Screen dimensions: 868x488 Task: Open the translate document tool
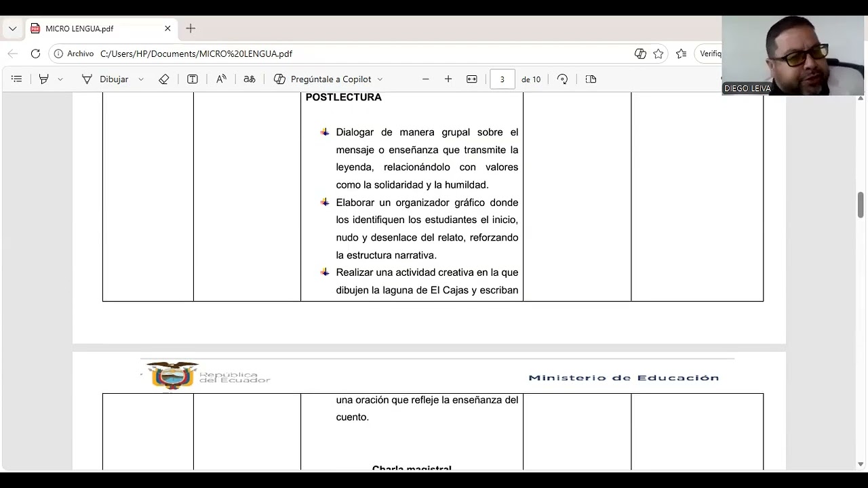[x=250, y=79]
